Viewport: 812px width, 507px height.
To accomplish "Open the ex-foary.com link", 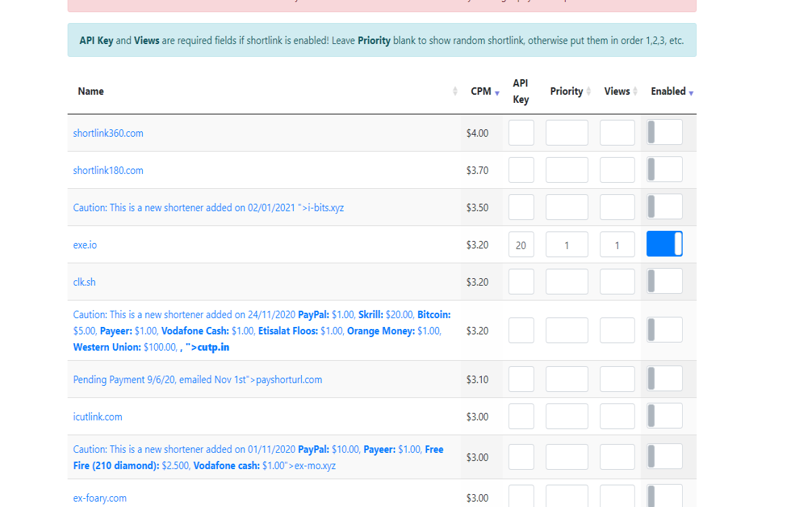I will tap(100, 498).
